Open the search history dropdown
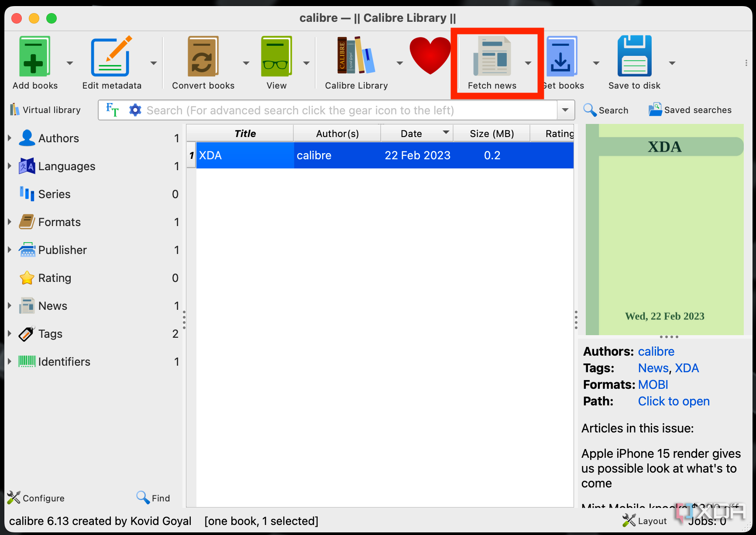 566,110
